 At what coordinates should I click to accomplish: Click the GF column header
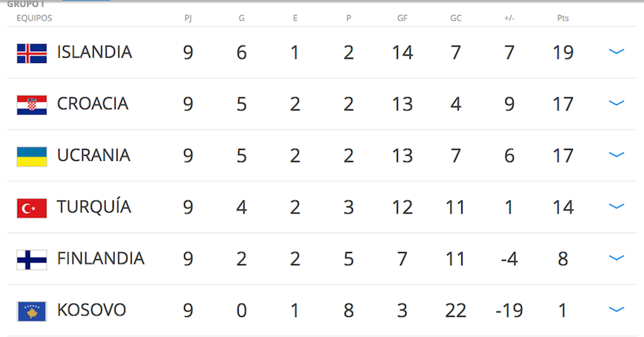402,17
